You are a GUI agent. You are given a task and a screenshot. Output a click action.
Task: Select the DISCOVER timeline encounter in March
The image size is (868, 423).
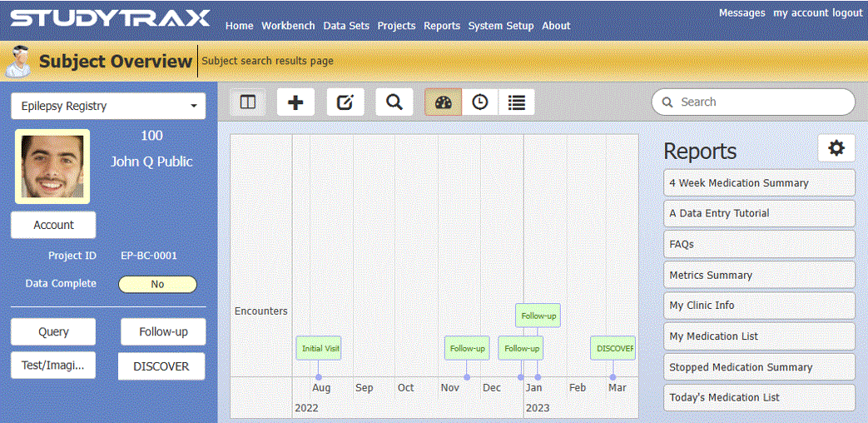click(x=613, y=348)
